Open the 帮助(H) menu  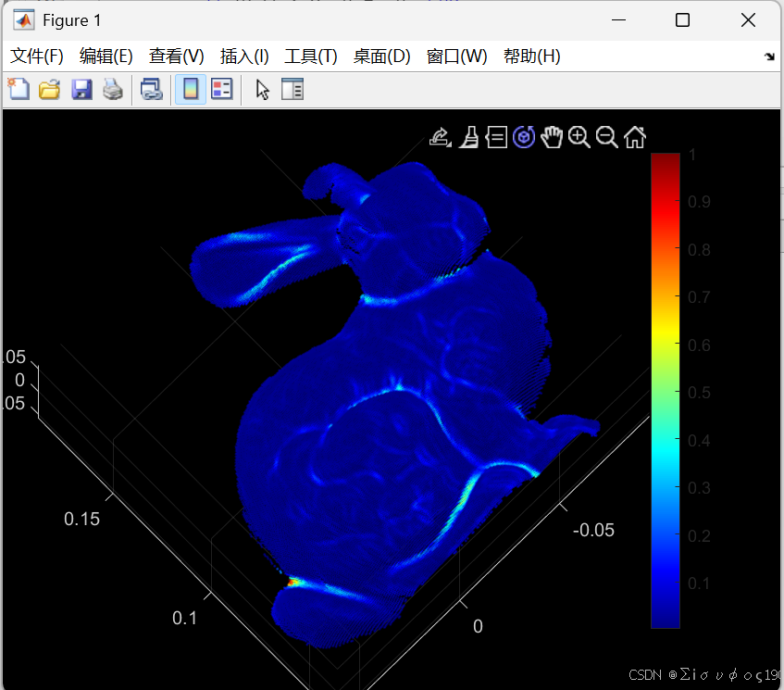tap(532, 56)
